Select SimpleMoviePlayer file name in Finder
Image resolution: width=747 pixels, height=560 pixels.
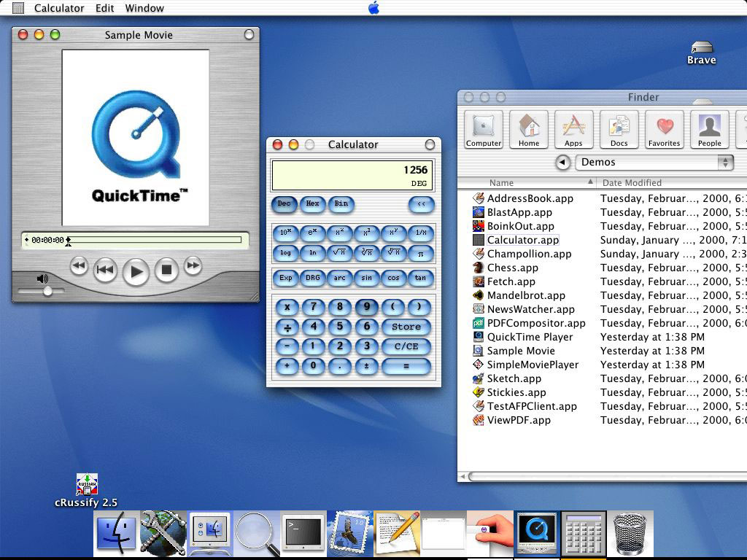pyautogui.click(x=533, y=365)
